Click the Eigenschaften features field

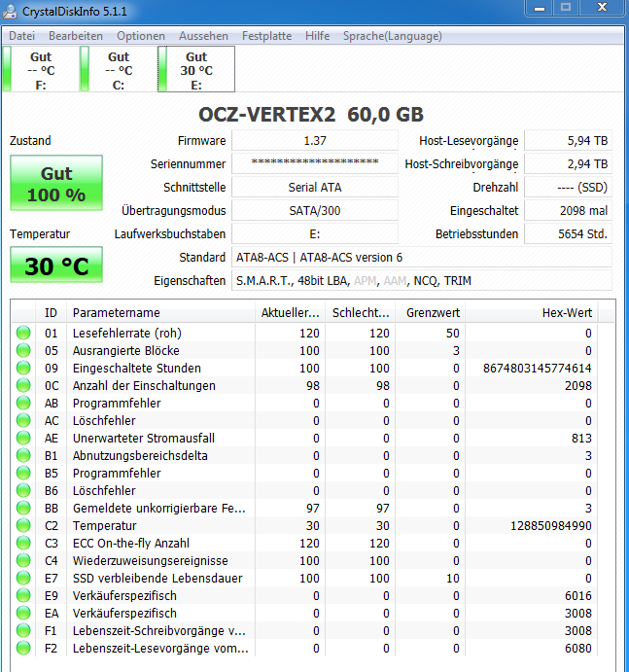pyautogui.click(x=422, y=281)
